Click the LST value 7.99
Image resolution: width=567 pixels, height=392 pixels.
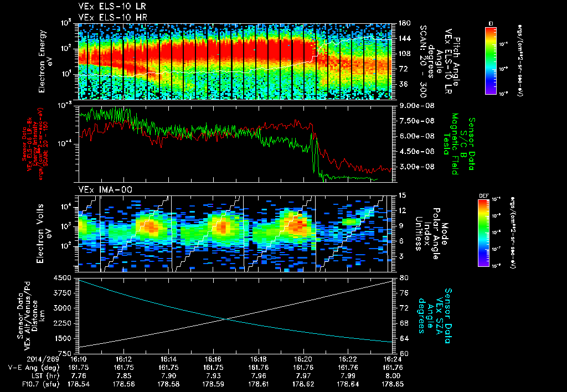(348, 376)
